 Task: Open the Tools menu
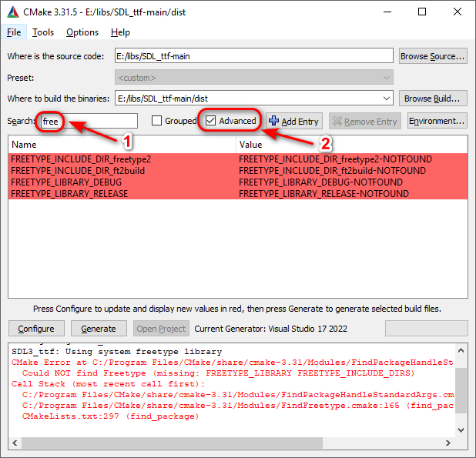[43, 32]
